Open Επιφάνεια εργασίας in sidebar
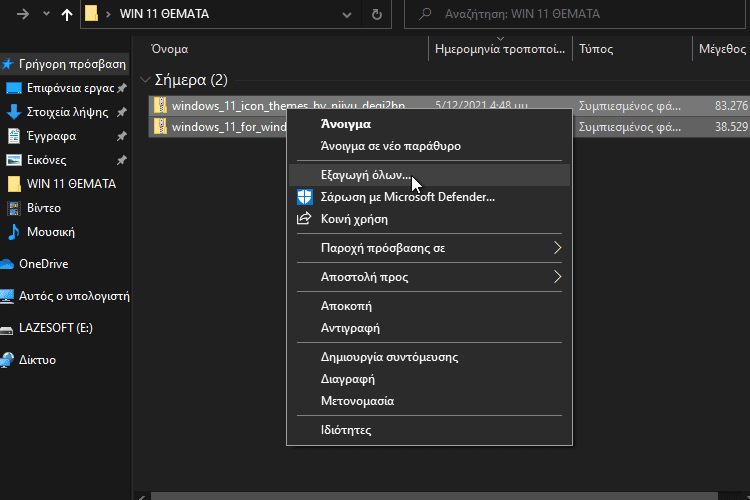The height and width of the screenshot is (500, 750). point(70,88)
